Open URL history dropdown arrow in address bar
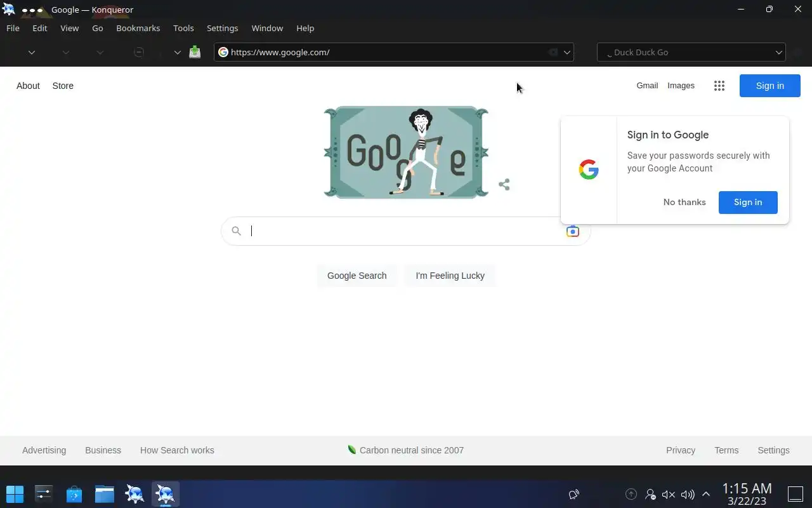 coord(567,52)
